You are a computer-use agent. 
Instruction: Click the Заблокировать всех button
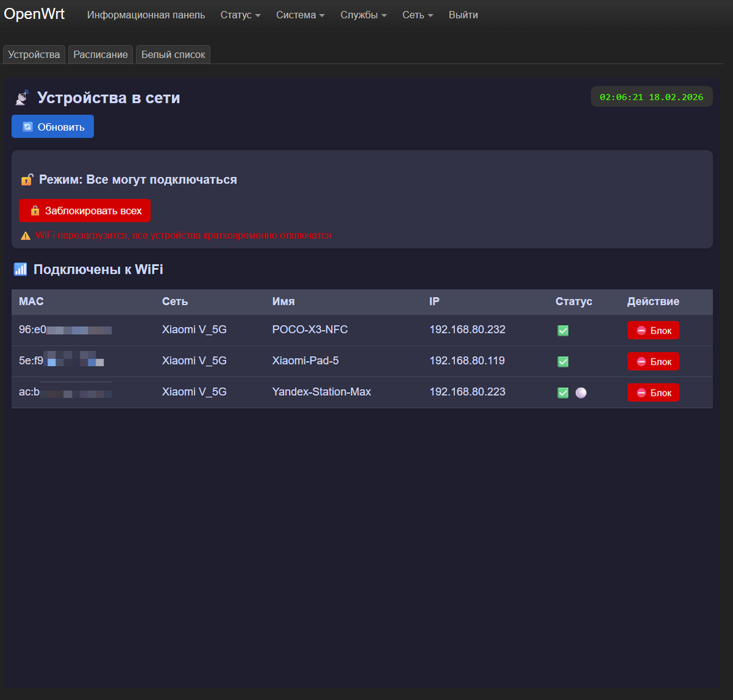pos(85,211)
